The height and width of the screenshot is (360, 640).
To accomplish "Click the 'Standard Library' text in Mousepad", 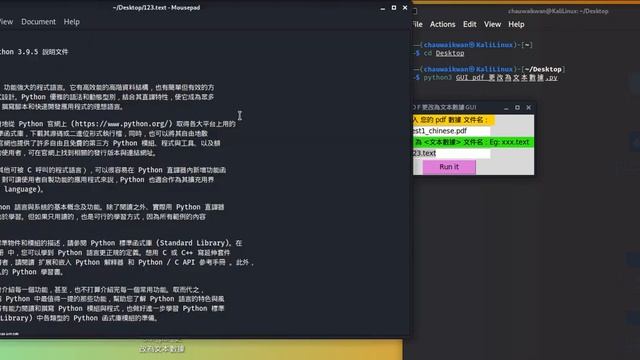I will [194, 243].
